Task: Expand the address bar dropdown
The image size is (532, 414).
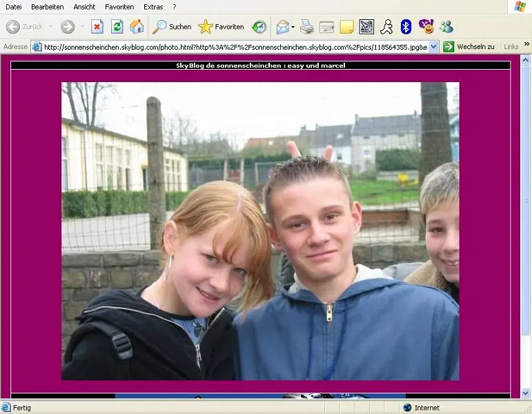Action: point(433,47)
